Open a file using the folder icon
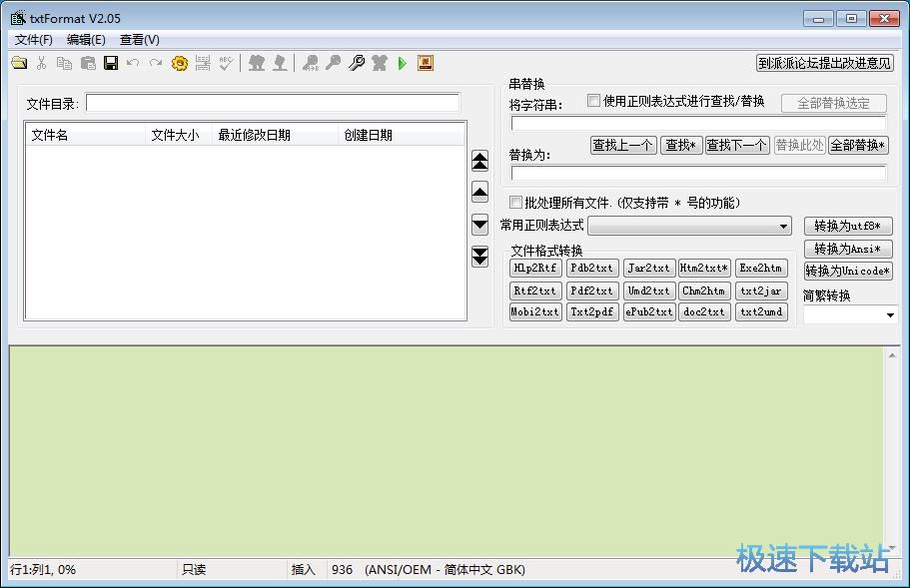The image size is (910, 588). point(22,63)
